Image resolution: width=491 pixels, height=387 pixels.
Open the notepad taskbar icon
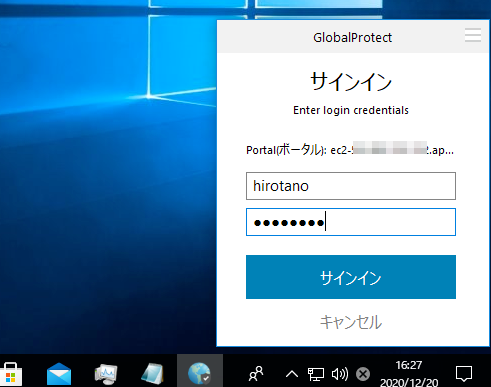click(x=152, y=374)
